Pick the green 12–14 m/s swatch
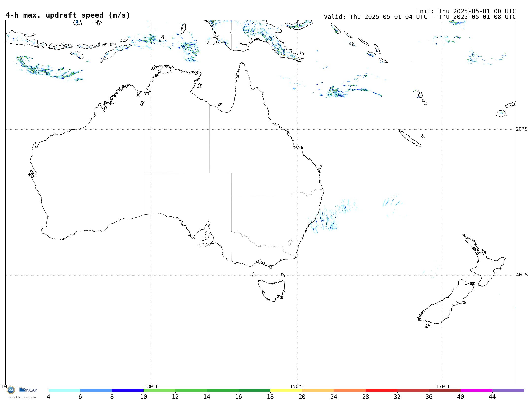Image resolution: width=532 pixels, height=400 pixels. coord(191,391)
